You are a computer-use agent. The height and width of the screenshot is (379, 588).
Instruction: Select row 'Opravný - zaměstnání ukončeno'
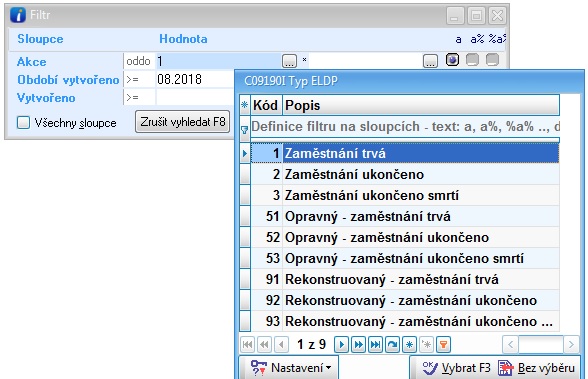405,237
